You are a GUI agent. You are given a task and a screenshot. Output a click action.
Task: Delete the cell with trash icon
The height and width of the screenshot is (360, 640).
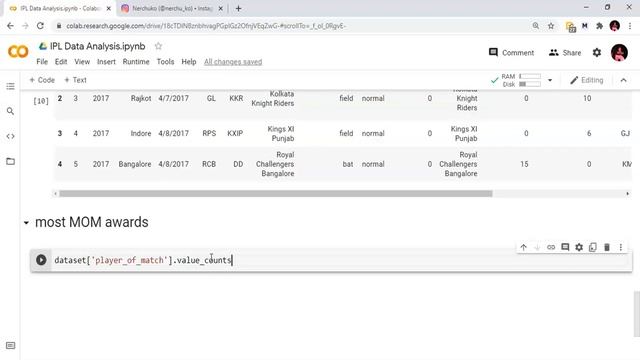click(607, 247)
